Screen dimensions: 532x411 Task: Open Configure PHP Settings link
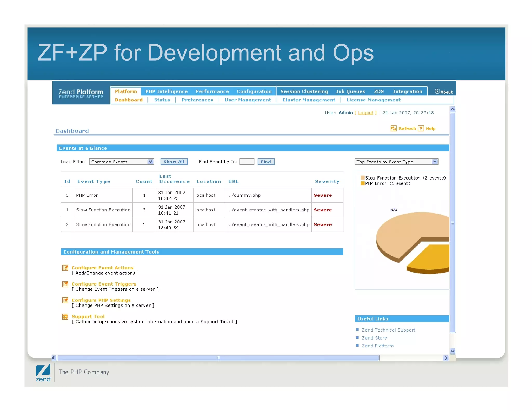tap(101, 300)
